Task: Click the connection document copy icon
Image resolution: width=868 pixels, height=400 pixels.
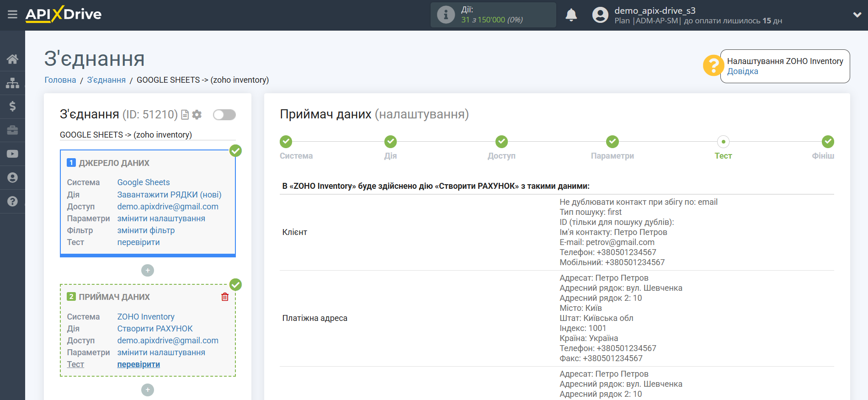Action: tap(185, 115)
